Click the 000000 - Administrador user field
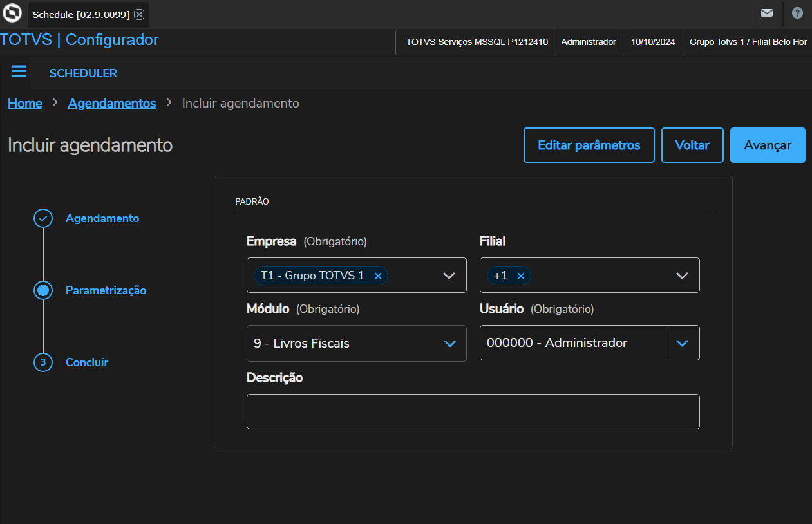812x524 pixels. tap(572, 343)
